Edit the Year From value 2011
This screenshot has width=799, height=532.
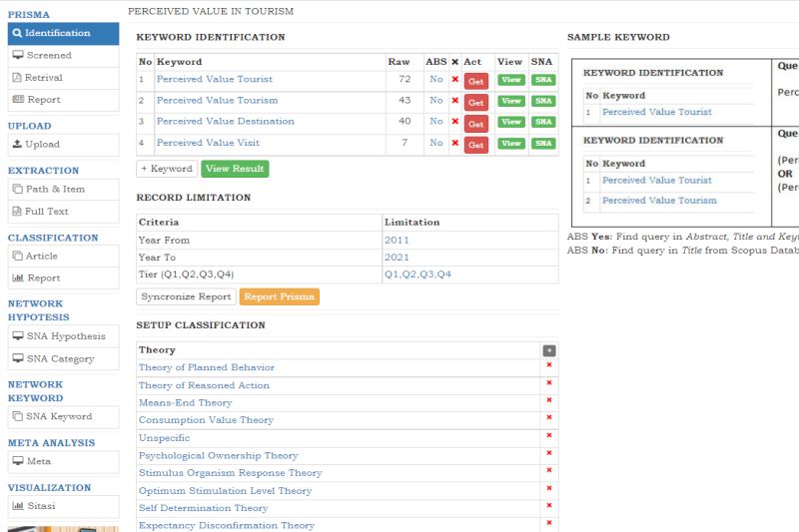(397, 241)
